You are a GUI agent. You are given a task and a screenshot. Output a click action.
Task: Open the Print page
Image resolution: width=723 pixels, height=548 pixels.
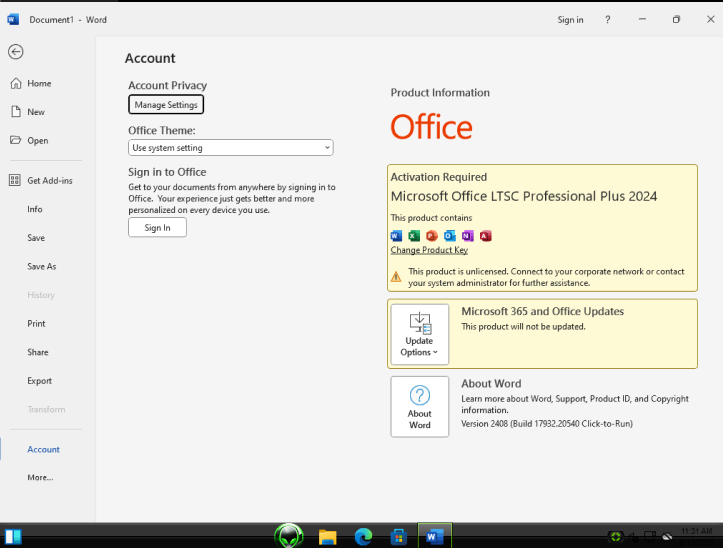point(36,324)
